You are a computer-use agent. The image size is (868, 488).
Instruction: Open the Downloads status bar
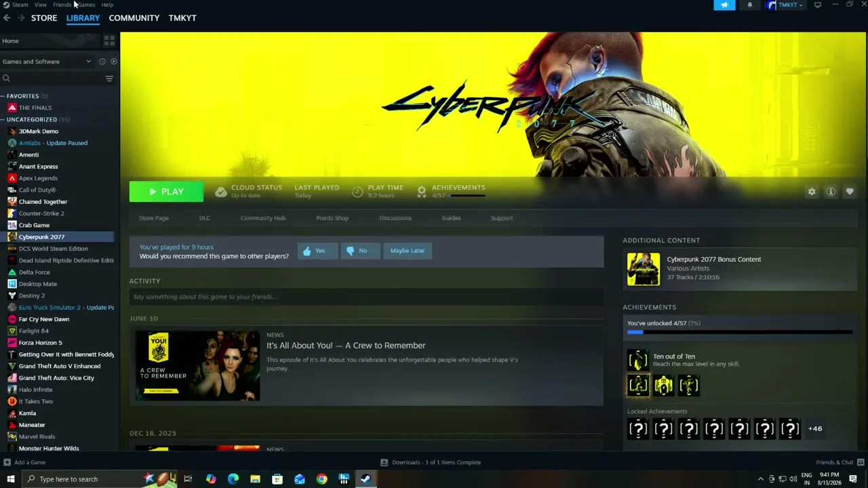click(431, 462)
